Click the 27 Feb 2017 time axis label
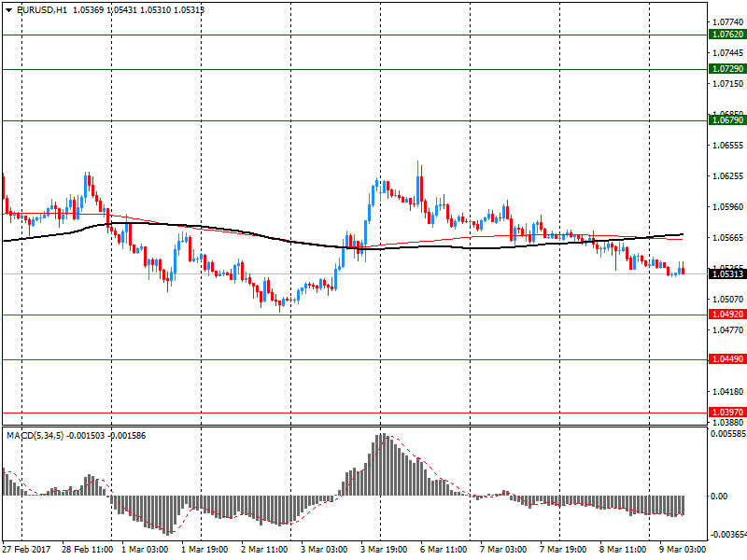This screenshot has height=560, width=747. (26, 550)
